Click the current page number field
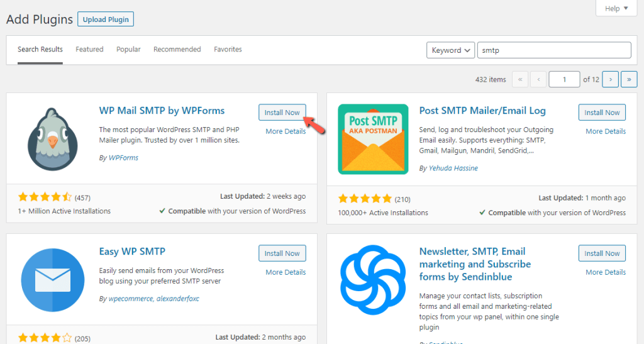This screenshot has height=344, width=644. (x=564, y=79)
